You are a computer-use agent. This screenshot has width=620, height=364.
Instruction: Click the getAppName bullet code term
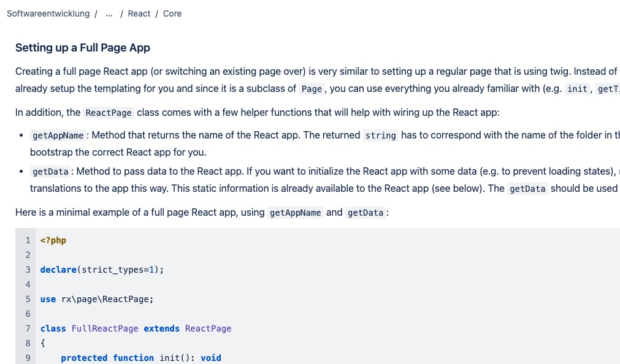click(x=58, y=135)
